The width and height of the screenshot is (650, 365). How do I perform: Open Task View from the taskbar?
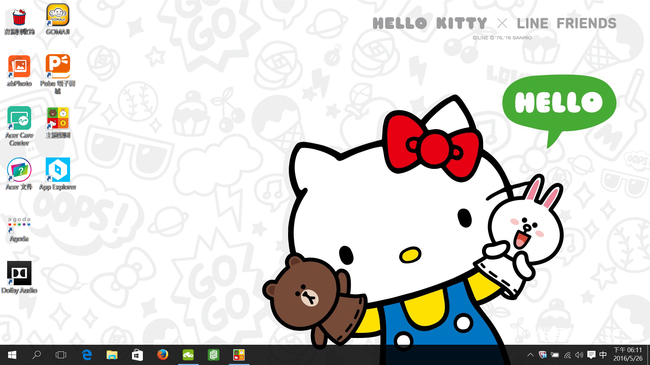61,355
